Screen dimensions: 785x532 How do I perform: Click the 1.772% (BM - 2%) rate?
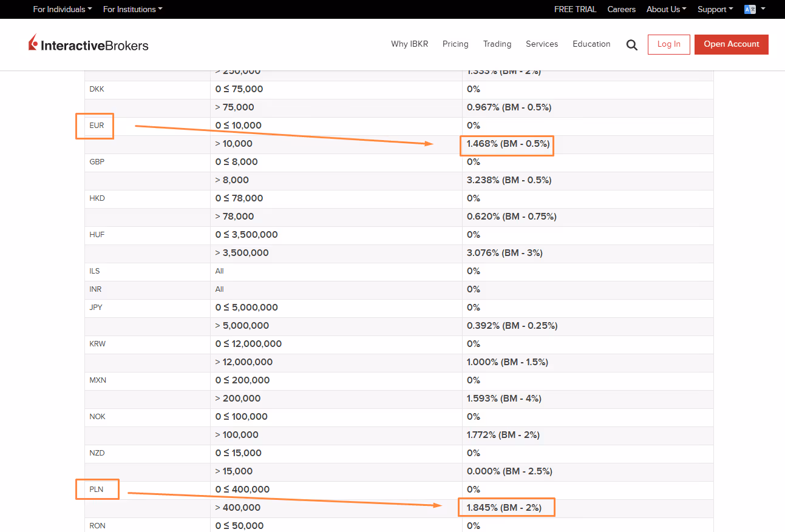(x=503, y=435)
